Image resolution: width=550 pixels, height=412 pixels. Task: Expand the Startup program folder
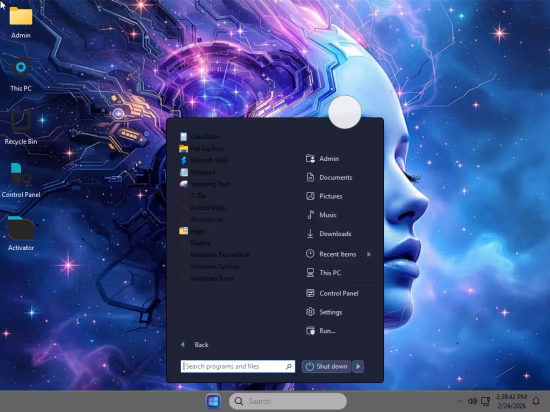pyautogui.click(x=195, y=243)
